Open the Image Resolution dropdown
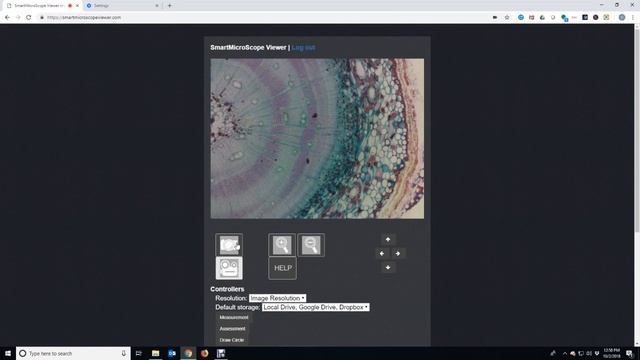Image resolution: width=640 pixels, height=360 pixels. [277, 298]
